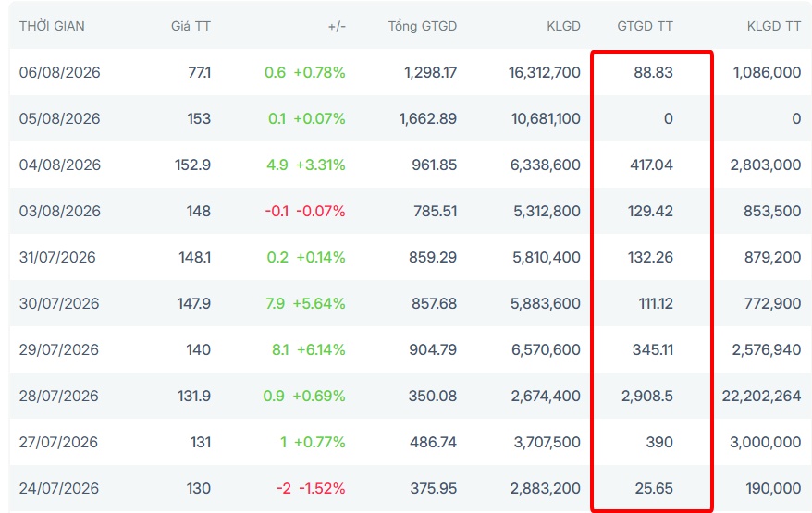Click total value 375.95
The height and width of the screenshot is (513, 812).
(434, 488)
